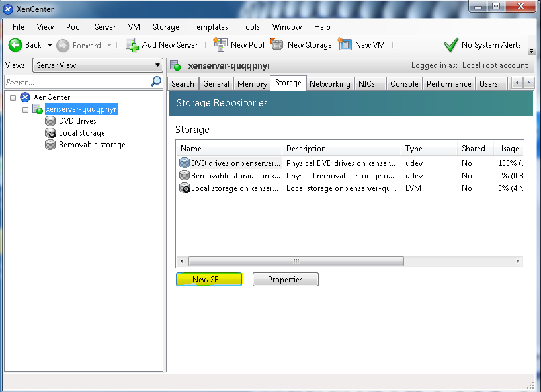Click the New SR... button
This screenshot has width=541, height=392.
click(209, 279)
